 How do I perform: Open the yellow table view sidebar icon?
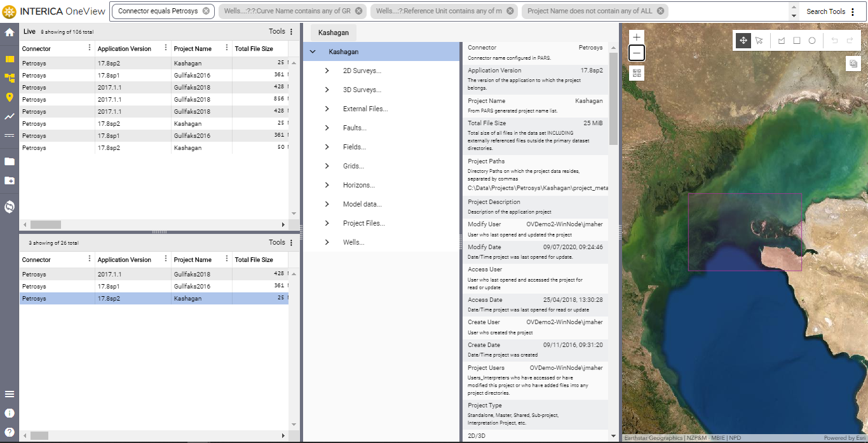click(x=10, y=59)
